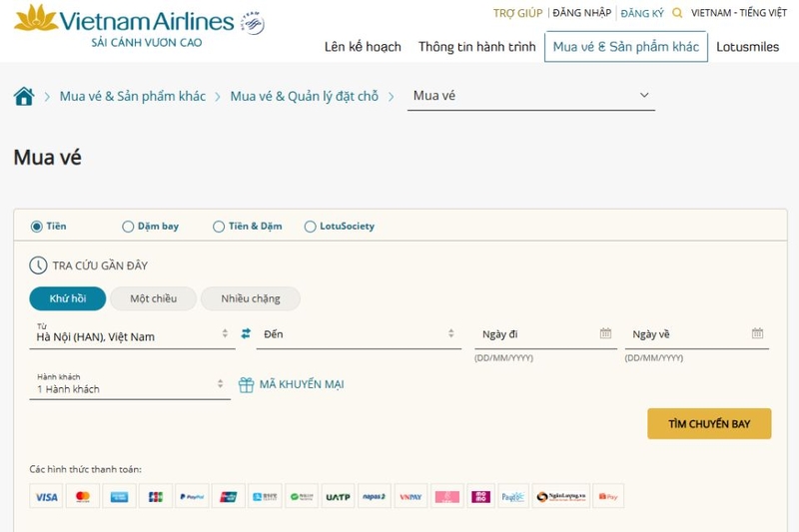This screenshot has height=532, width=799.
Task: Click the Trợ giúp help link
Action: tap(517, 13)
